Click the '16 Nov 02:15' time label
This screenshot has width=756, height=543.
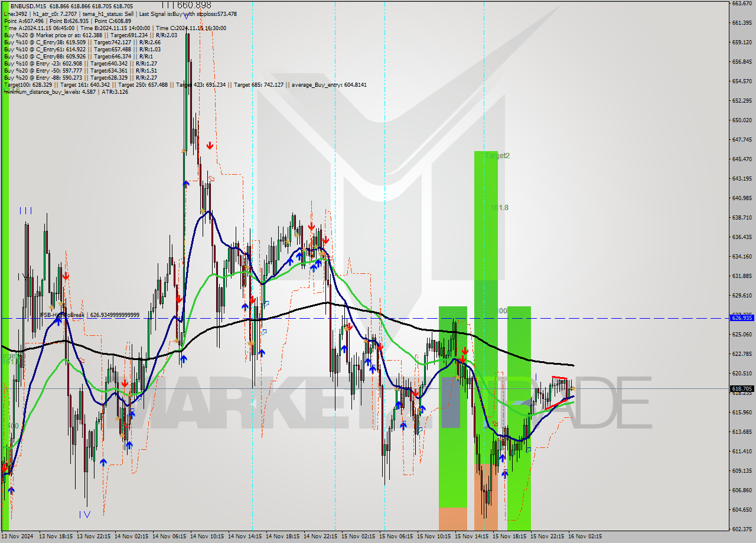point(585,537)
